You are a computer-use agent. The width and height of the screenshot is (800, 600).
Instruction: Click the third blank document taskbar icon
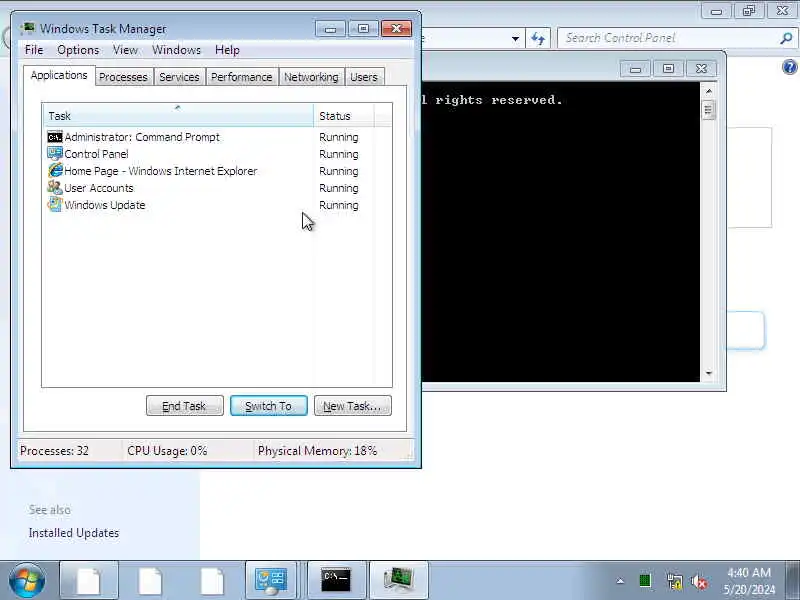pos(212,581)
